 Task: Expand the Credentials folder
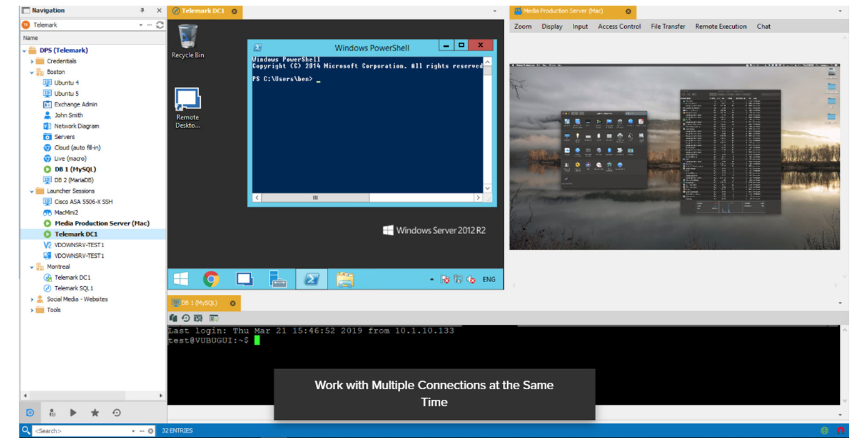point(32,61)
